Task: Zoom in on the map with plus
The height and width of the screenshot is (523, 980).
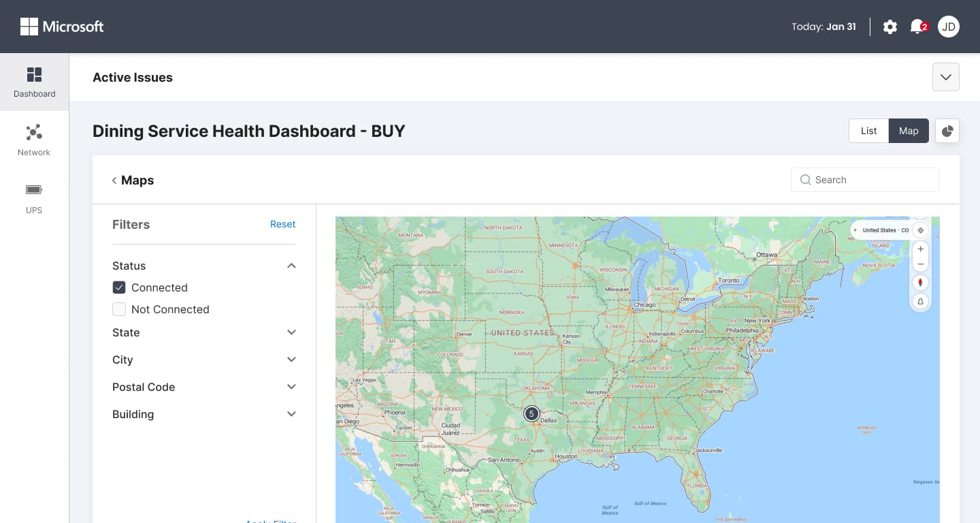Action: [921, 249]
